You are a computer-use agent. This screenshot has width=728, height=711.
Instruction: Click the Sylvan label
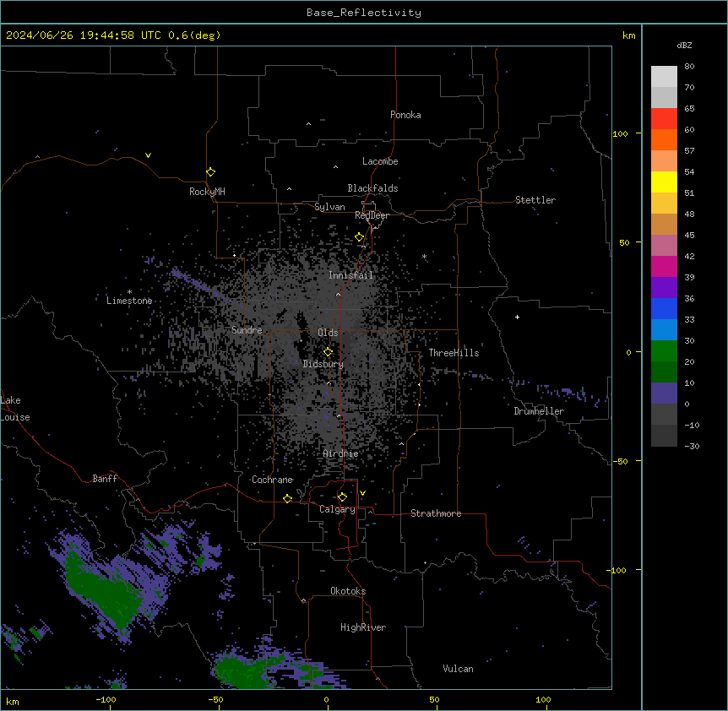pyautogui.click(x=329, y=207)
